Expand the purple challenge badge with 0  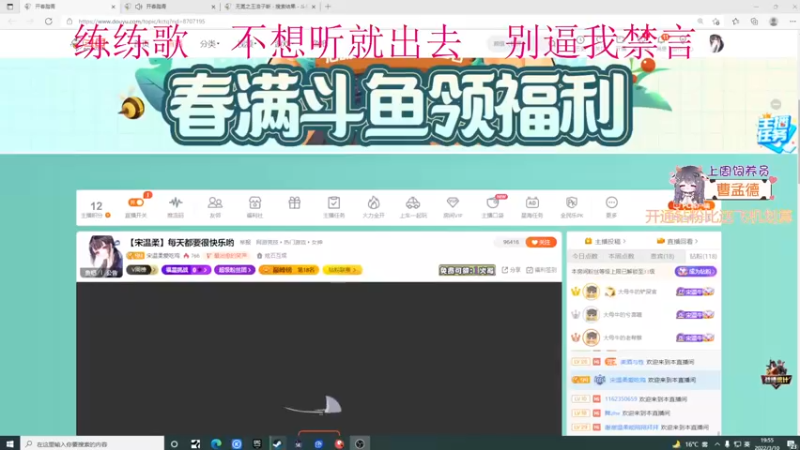[186, 270]
